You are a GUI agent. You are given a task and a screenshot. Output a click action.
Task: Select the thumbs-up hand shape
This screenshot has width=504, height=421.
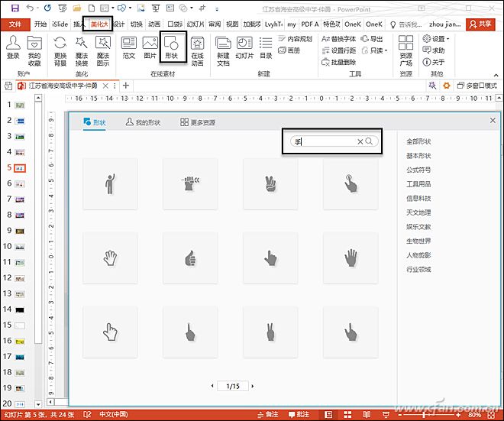(190, 258)
